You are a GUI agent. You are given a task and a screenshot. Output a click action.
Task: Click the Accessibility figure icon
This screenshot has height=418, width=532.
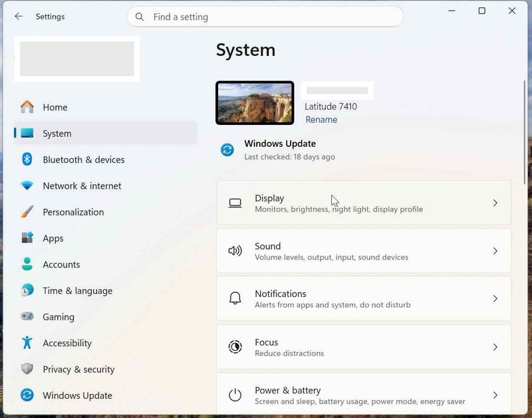click(x=27, y=342)
